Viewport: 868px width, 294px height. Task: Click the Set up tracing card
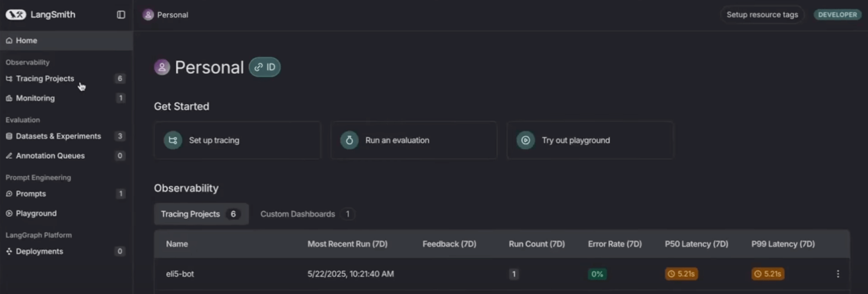coord(237,140)
